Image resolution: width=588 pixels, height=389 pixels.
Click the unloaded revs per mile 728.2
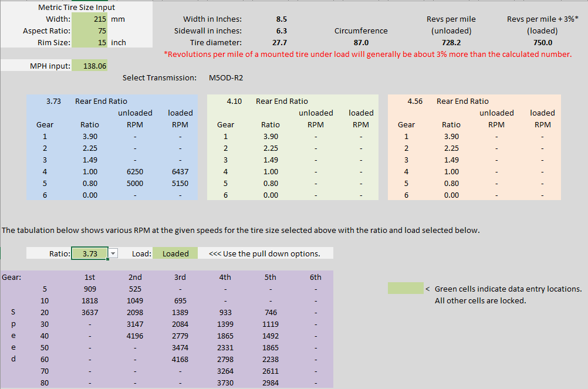(x=451, y=43)
